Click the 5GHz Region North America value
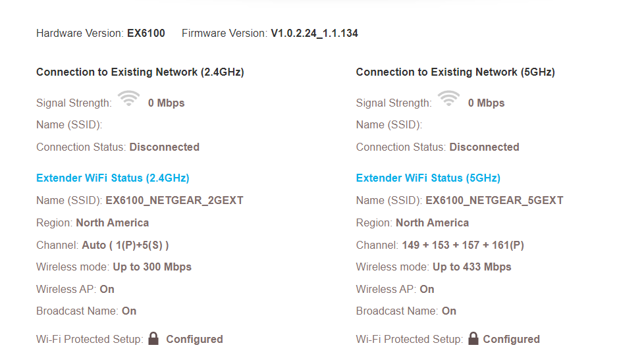The width and height of the screenshot is (644, 362). 432,223
